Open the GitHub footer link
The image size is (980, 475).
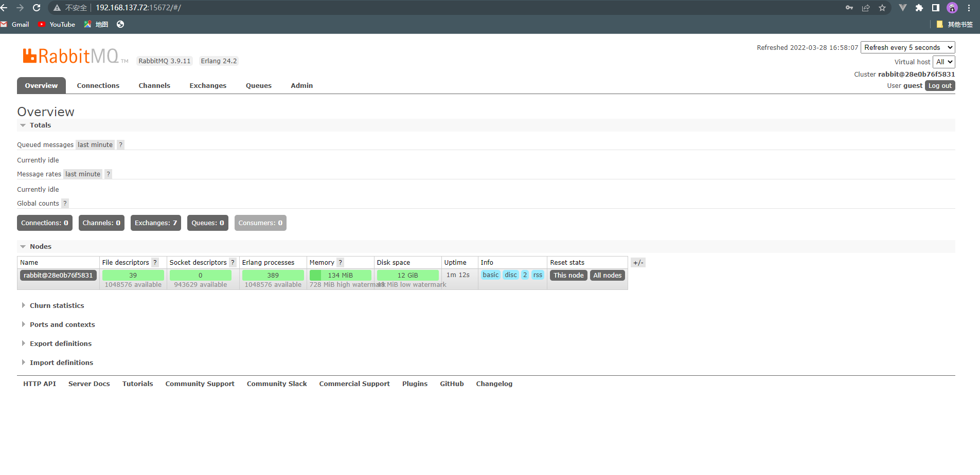click(x=452, y=384)
